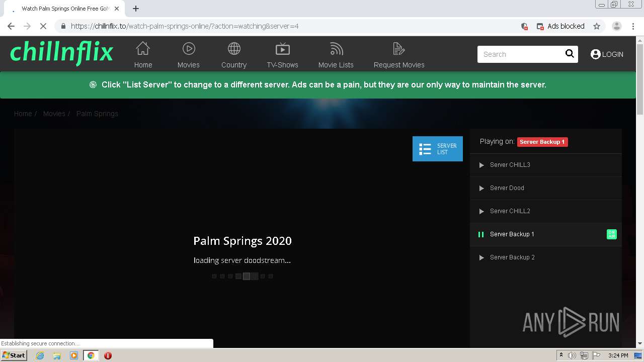This screenshot has width=644, height=362.
Task: Click the search magnifier icon
Action: pos(570,54)
